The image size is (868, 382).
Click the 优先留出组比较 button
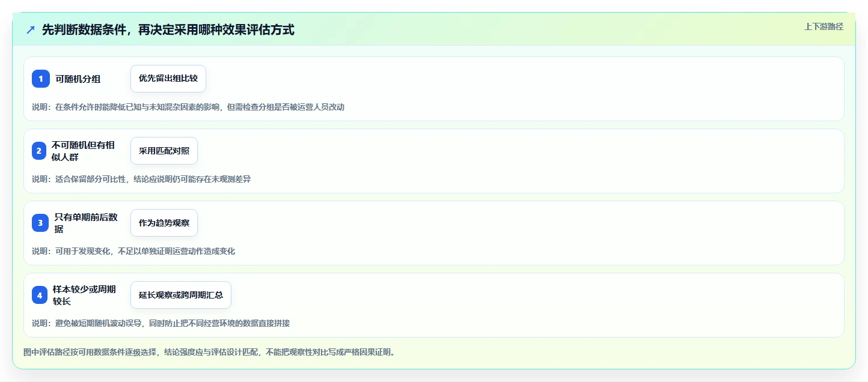coord(168,79)
